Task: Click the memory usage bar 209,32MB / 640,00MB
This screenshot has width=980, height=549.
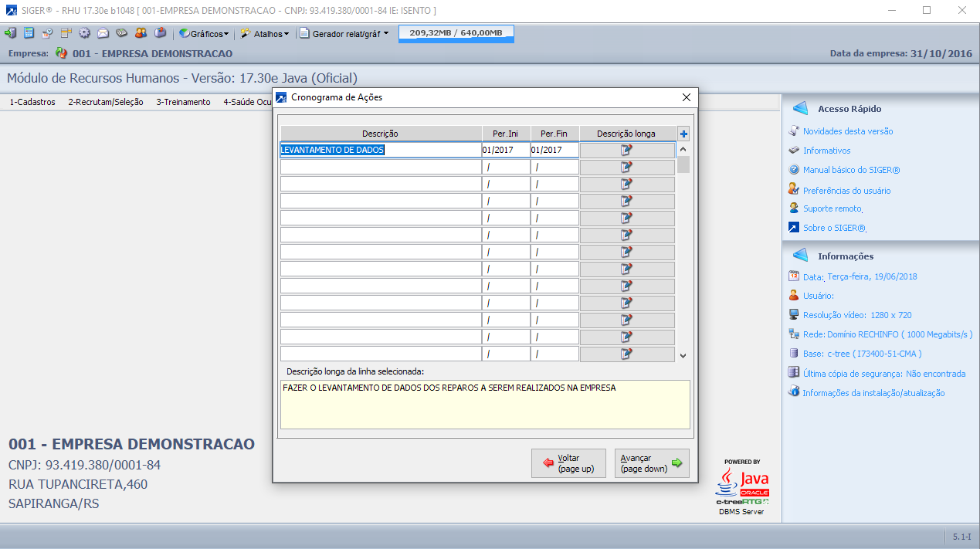Action: (x=456, y=33)
